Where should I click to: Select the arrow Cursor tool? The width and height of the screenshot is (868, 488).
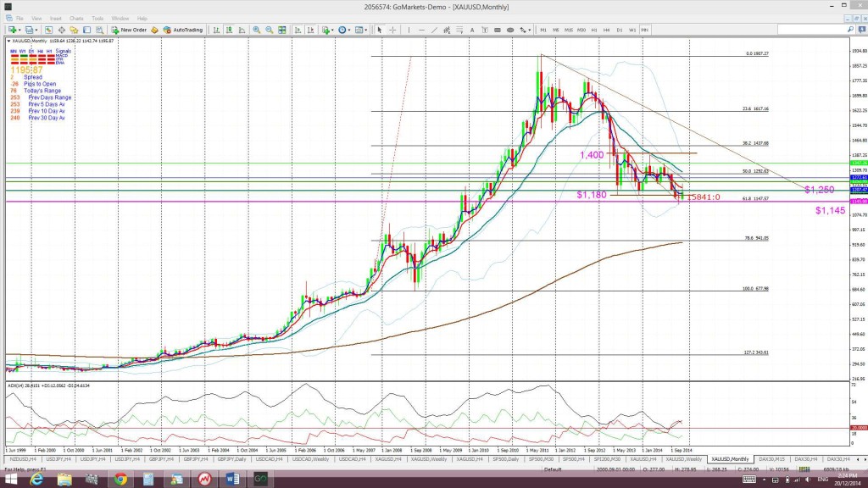380,30
